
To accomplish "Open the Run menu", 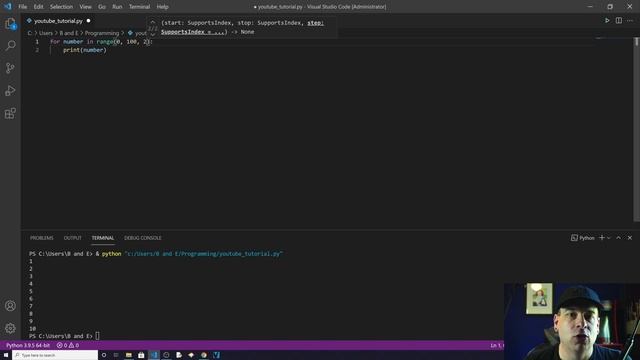I will pyautogui.click(x=117, y=7).
